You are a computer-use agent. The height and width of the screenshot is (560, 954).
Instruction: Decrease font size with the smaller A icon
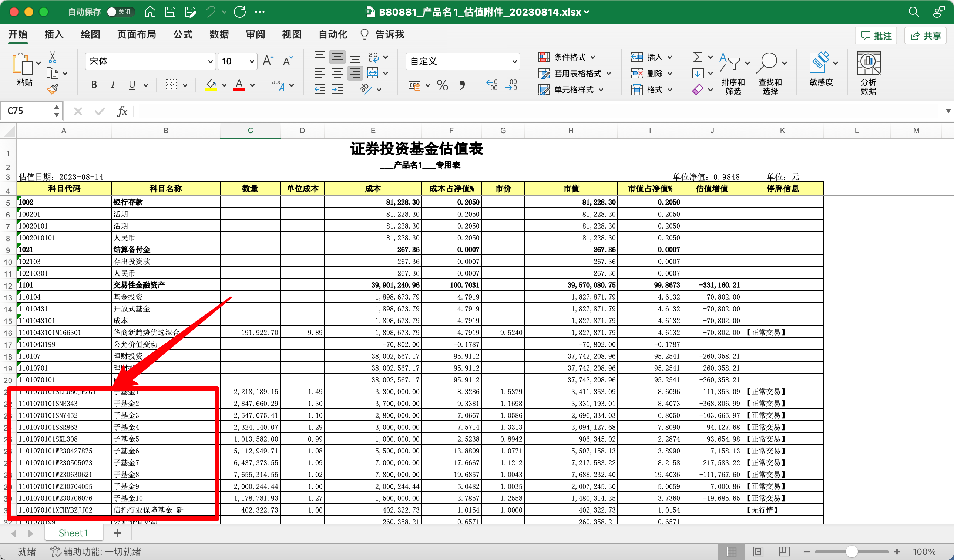(288, 61)
